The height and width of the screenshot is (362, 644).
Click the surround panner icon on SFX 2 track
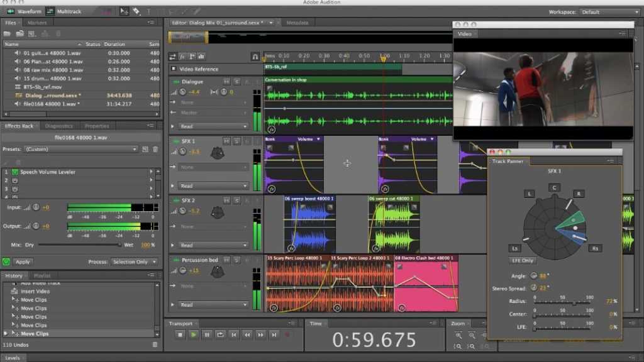(216, 212)
